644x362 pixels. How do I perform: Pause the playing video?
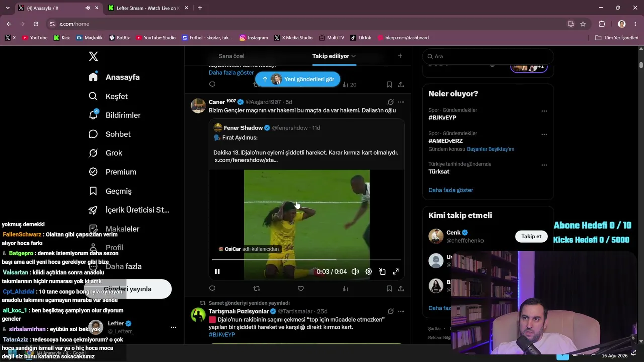pyautogui.click(x=217, y=271)
